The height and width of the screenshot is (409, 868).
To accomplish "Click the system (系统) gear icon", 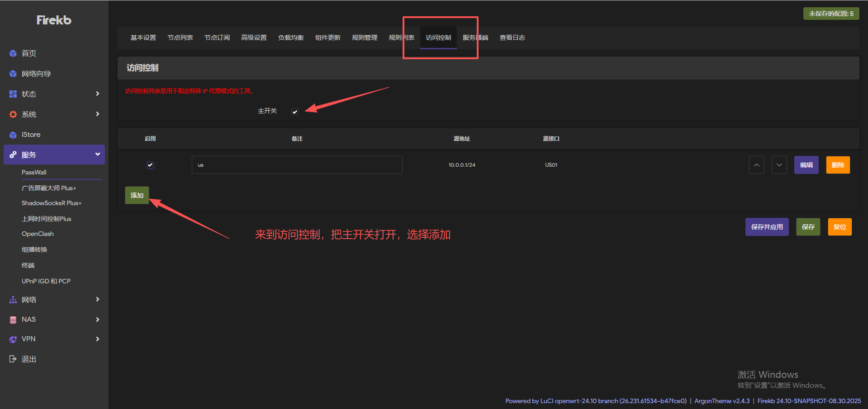I will tap(13, 114).
